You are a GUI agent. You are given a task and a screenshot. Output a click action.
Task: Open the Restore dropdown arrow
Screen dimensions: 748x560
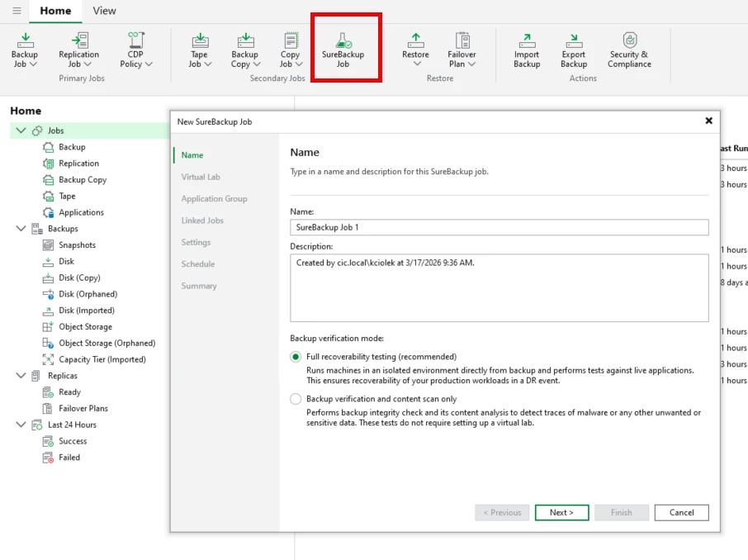[417, 64]
